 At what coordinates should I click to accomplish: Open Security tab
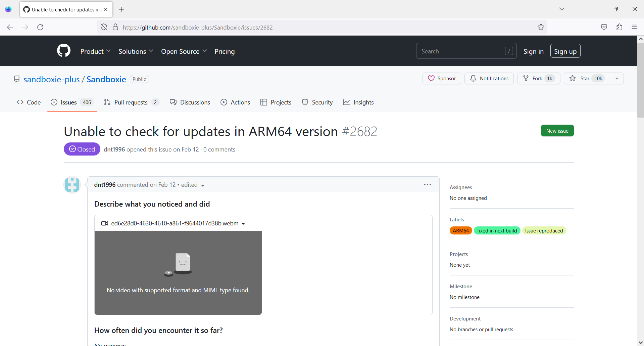coord(317,102)
